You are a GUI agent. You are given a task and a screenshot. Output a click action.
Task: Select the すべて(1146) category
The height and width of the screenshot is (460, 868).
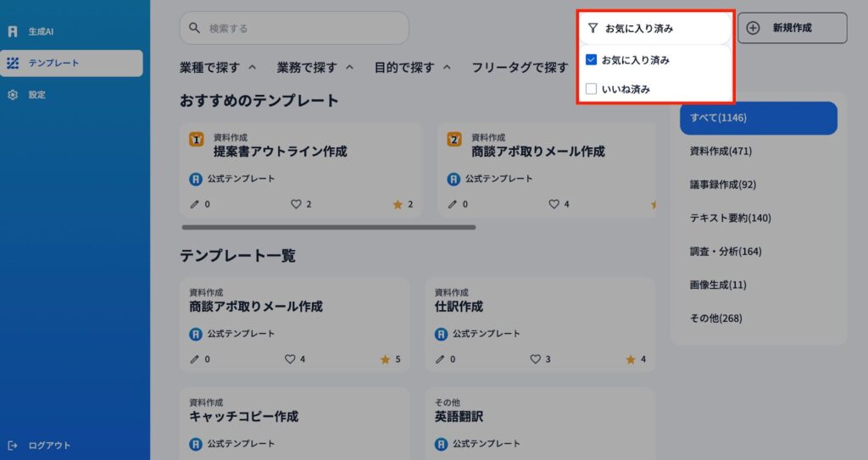click(758, 118)
